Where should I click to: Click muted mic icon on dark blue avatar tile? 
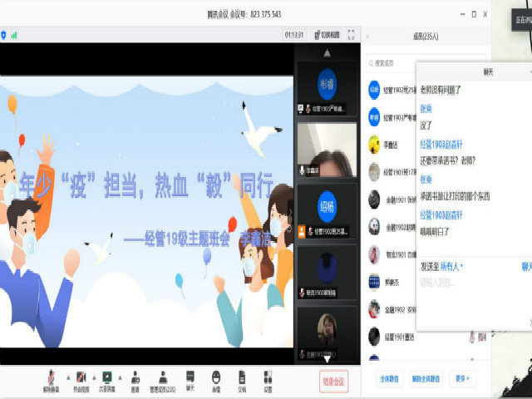coord(302,293)
